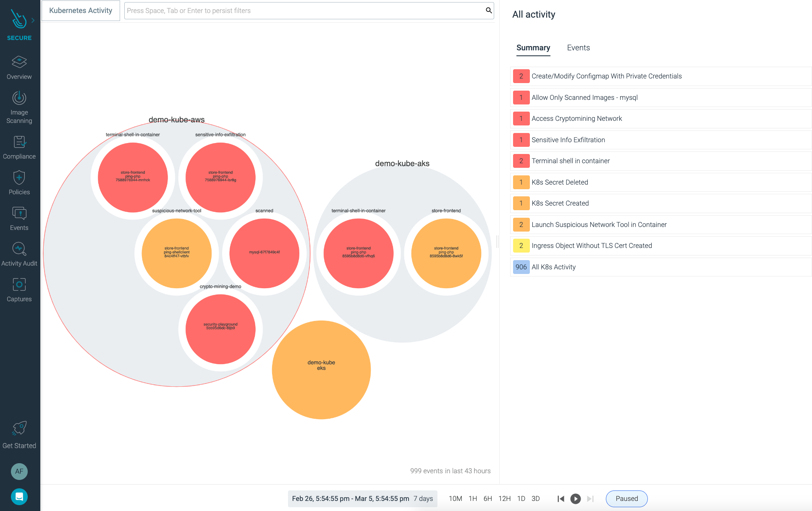Open the chat support bubble icon

tap(19, 497)
